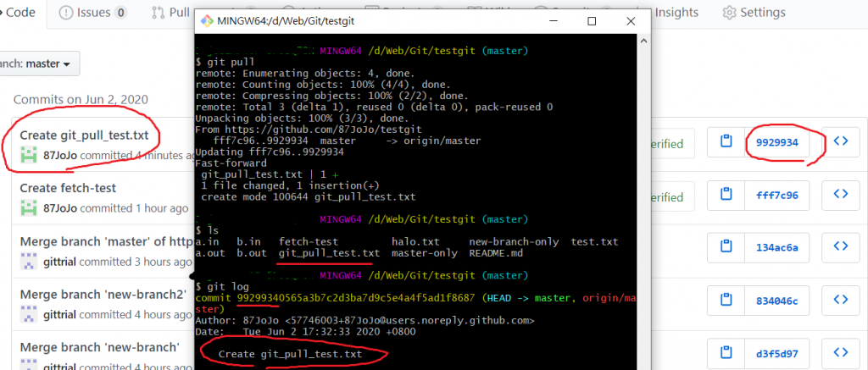
Task: Click terminal scrollbar up arrow
Action: [643, 41]
